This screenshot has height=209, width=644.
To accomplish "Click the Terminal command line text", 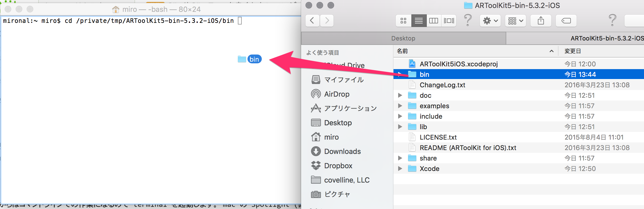I will [118, 21].
